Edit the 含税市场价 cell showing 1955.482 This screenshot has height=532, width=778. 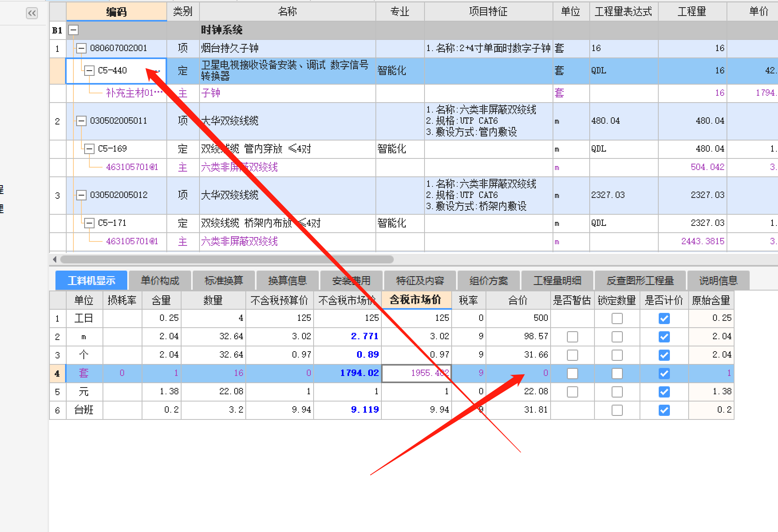coord(417,373)
